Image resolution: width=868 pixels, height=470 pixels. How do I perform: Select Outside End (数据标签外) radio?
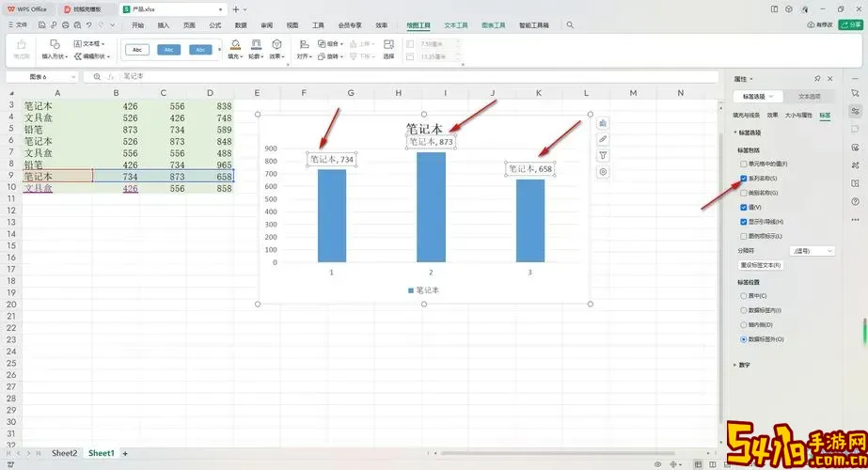pyautogui.click(x=744, y=338)
